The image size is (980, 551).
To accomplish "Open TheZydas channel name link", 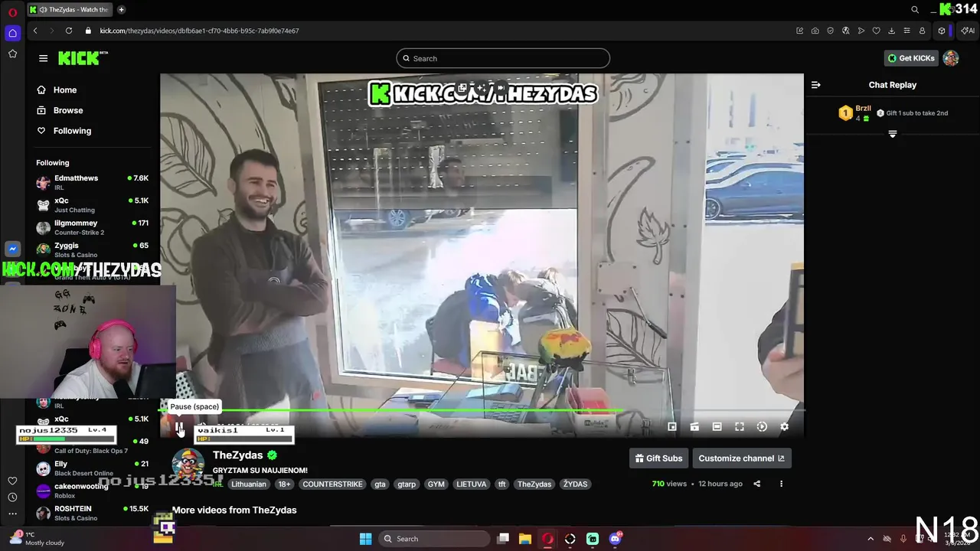I will click(x=237, y=455).
